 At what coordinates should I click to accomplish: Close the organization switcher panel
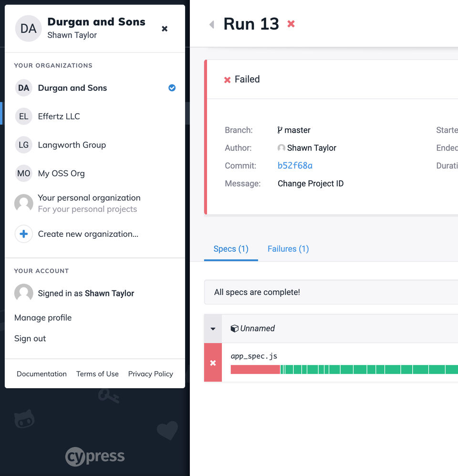tap(165, 29)
